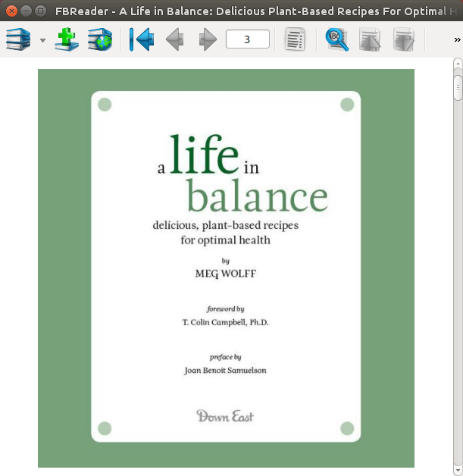Click the Down East publisher logo

(x=225, y=416)
